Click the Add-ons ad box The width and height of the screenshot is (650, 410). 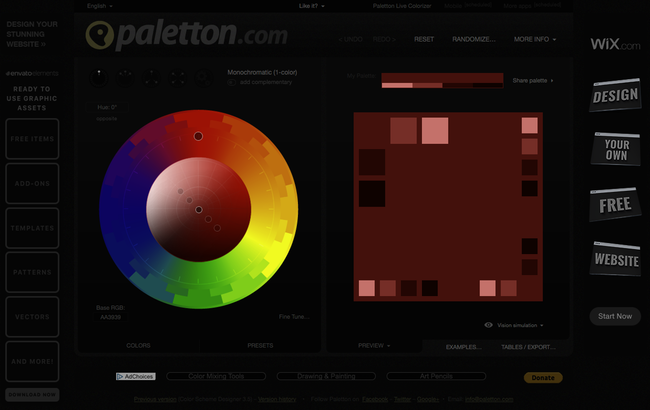pyautogui.click(x=32, y=183)
